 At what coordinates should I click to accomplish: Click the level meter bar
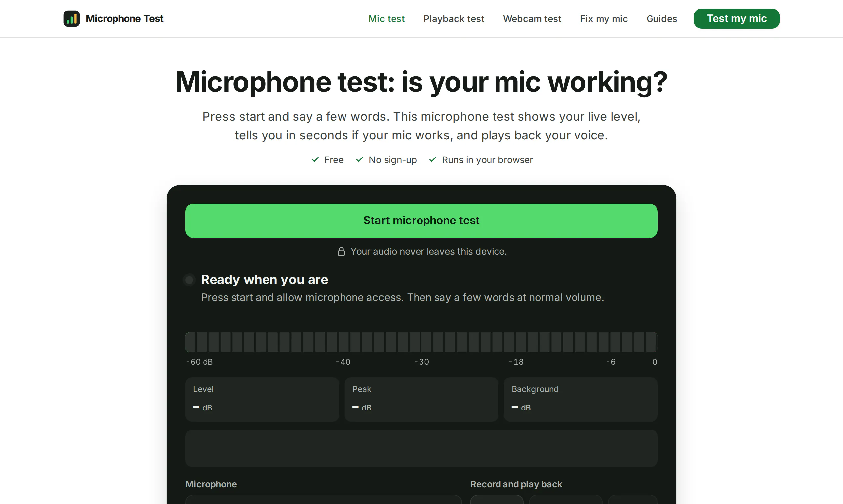pos(421,342)
